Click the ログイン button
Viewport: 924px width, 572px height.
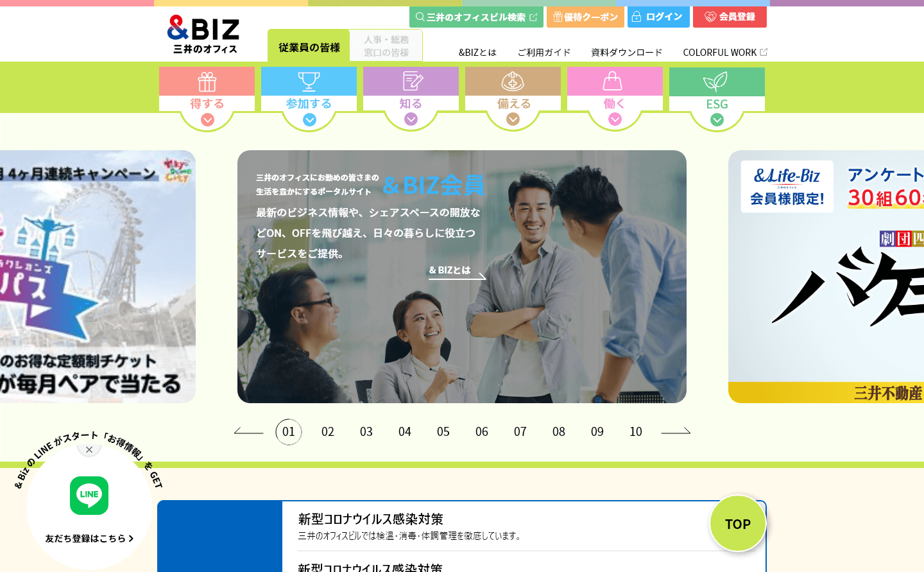pos(658,17)
